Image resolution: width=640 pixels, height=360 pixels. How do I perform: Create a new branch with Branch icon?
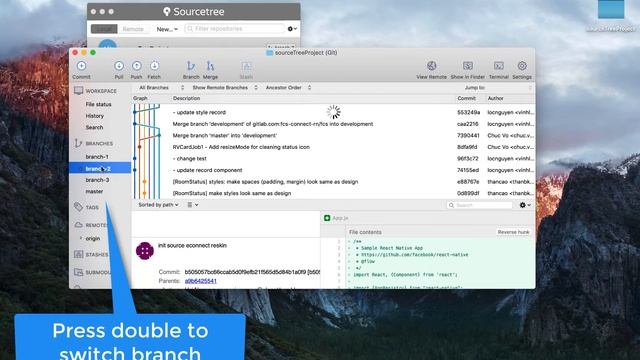(191, 66)
